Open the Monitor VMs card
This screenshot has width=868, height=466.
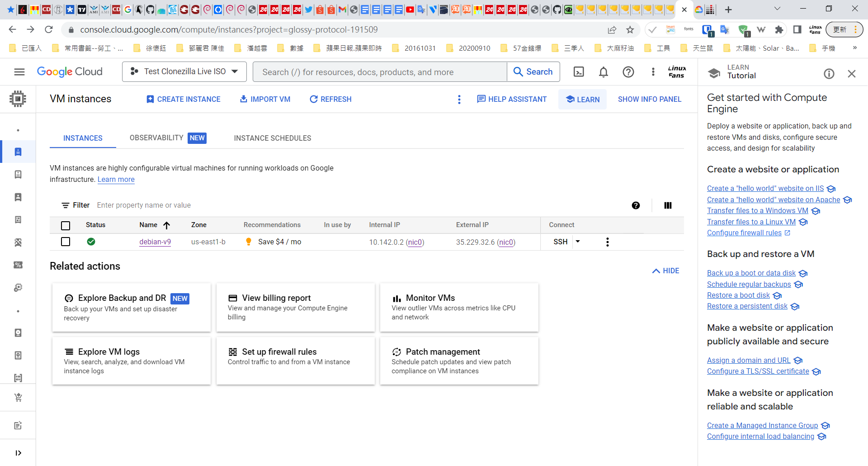[x=459, y=308]
